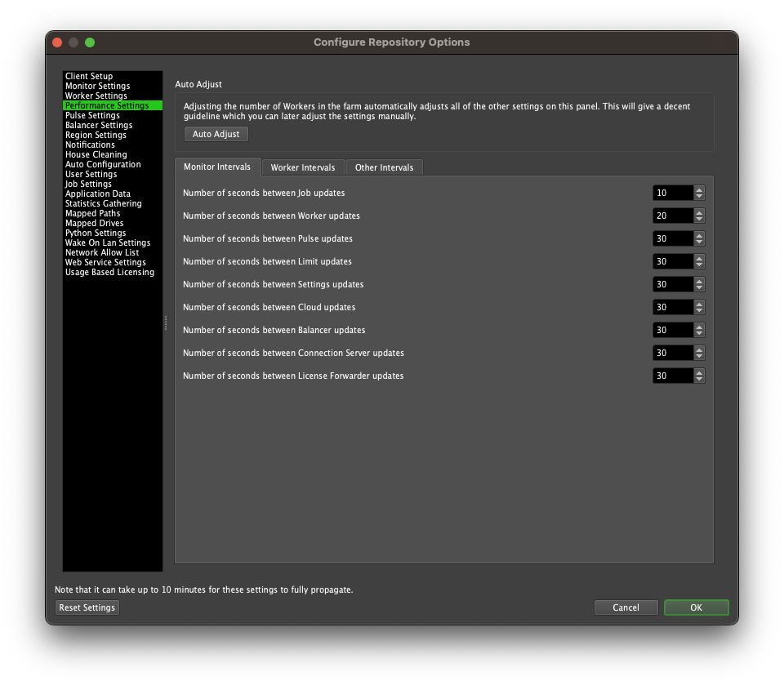Open Pulse Settings from the sidebar list
The image size is (784, 685).
tap(92, 116)
